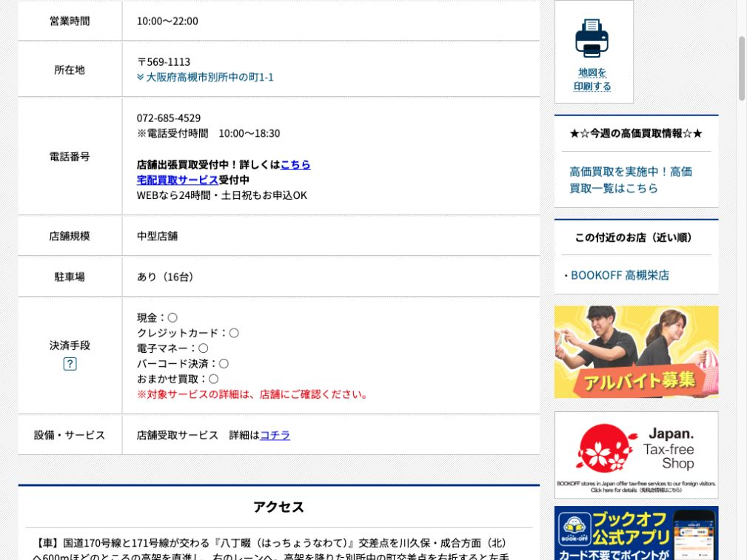Open nearby store BOOKOFF 高槻栄店
747x560 pixels.
(620, 275)
